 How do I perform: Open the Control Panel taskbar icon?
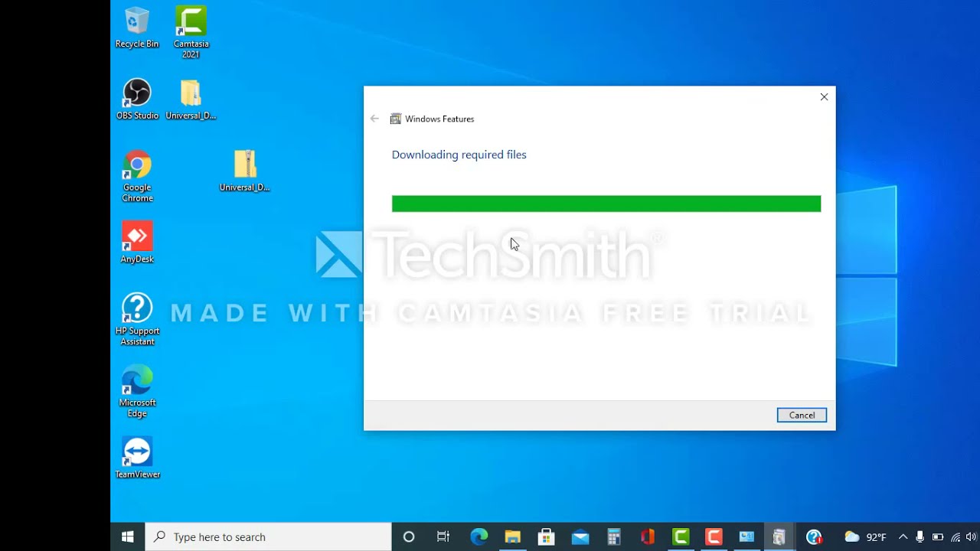pos(746,536)
